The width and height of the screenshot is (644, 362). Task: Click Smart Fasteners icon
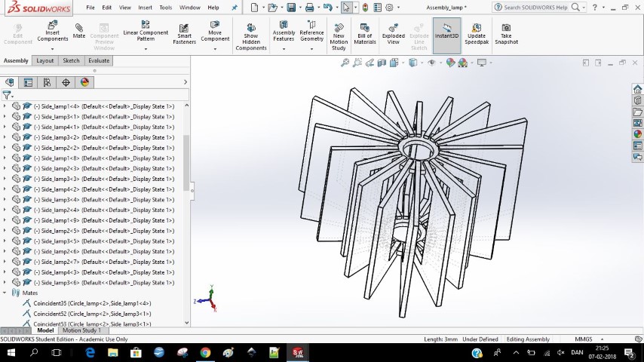tap(184, 34)
